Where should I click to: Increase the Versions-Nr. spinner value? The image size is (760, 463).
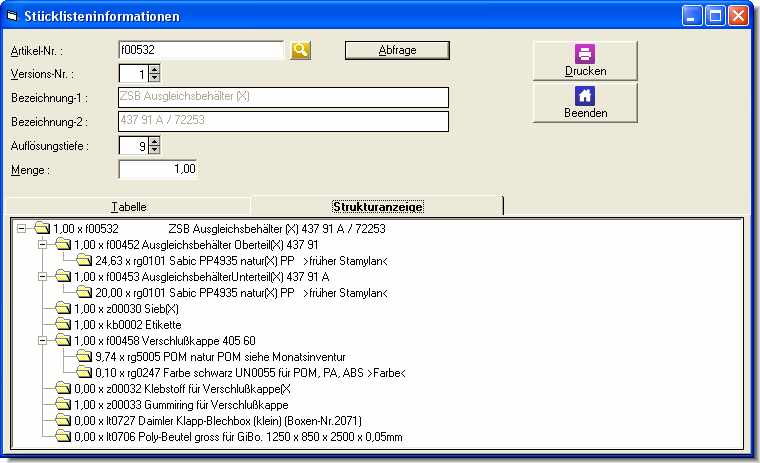coord(154,69)
